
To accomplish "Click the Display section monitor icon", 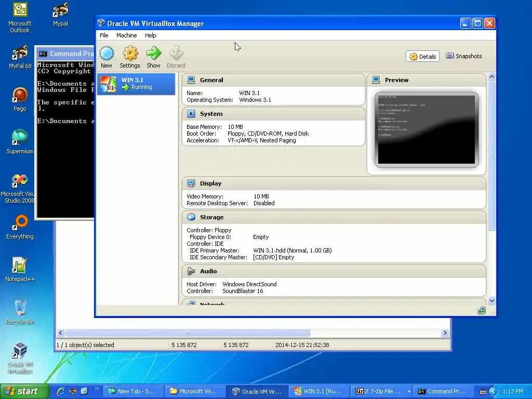I will pyautogui.click(x=191, y=183).
